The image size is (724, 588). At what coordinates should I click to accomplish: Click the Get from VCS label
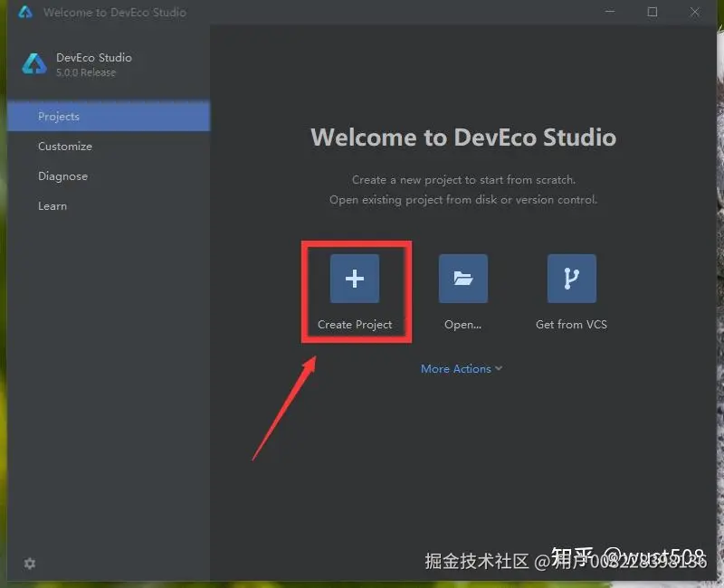(x=572, y=325)
